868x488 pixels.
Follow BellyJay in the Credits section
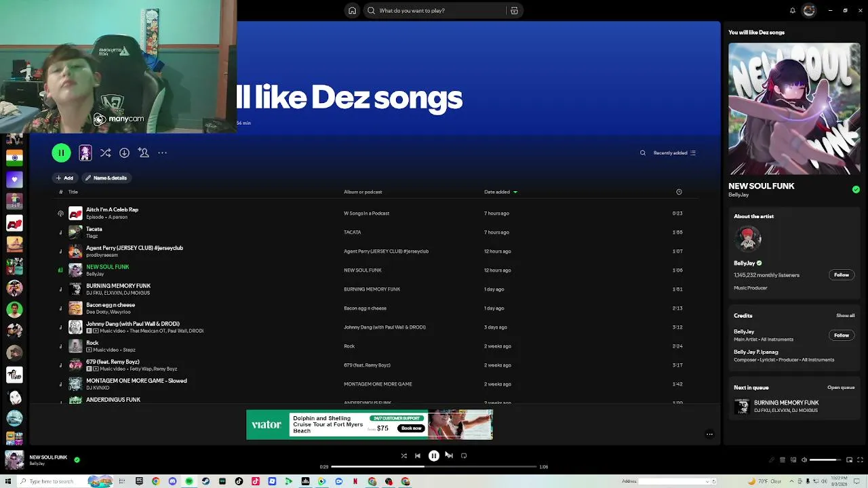842,335
